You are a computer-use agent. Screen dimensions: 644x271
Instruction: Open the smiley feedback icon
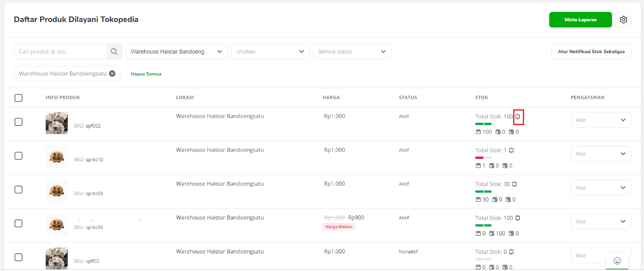(x=617, y=261)
